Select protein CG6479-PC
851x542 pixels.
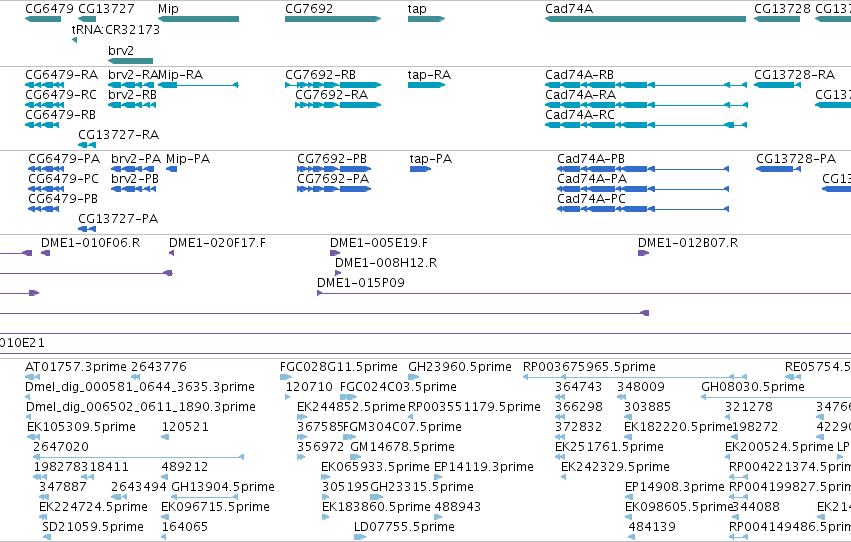(x=46, y=189)
